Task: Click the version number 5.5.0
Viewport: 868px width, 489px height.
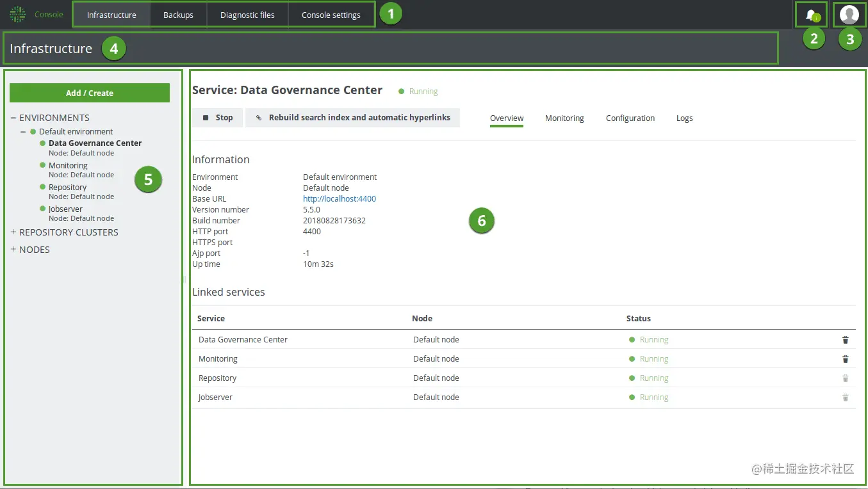Action: coord(311,210)
